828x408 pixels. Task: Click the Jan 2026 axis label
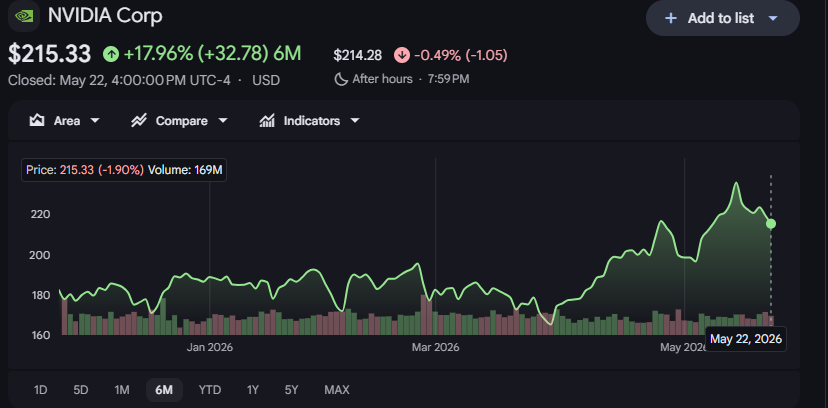(210, 348)
